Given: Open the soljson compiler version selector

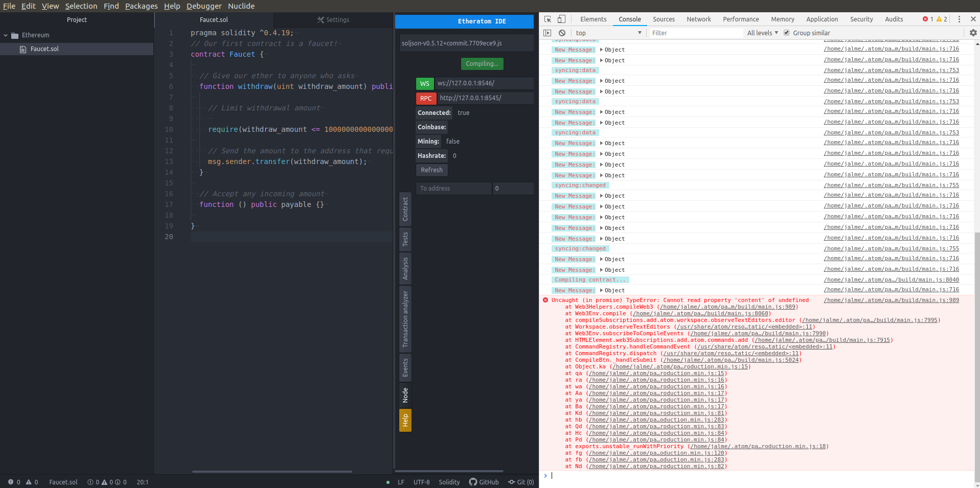Looking at the screenshot, I should click(x=466, y=43).
